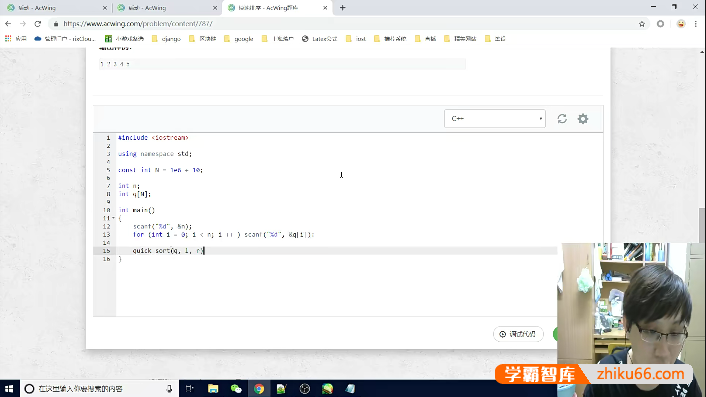Open the light blue notebook app in taskbar
Image resolution: width=706 pixels, height=397 pixels.
pyautogui.click(x=350, y=388)
